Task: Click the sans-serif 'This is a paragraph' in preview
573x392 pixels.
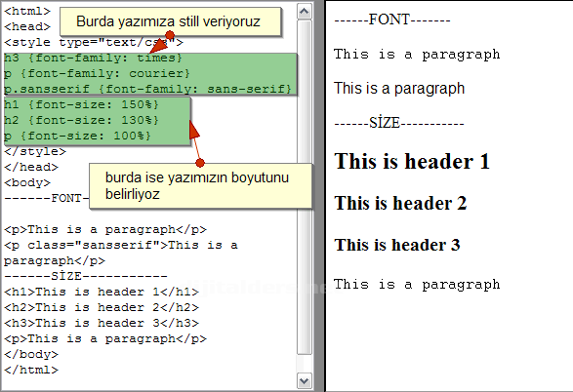Action: pos(399,89)
